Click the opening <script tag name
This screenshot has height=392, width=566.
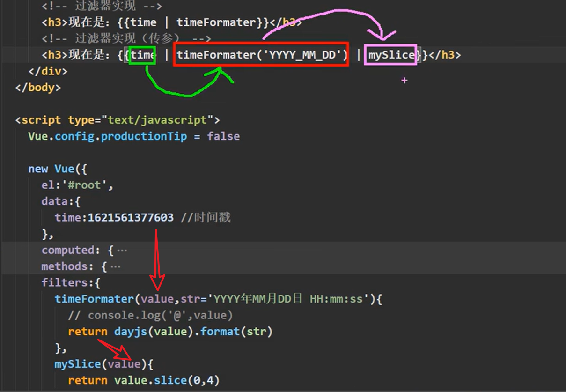(41, 120)
